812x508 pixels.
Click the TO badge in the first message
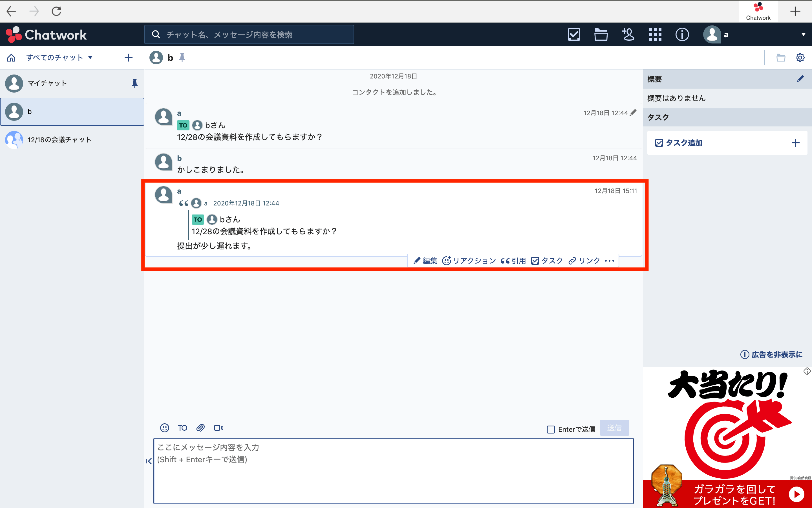coord(183,125)
